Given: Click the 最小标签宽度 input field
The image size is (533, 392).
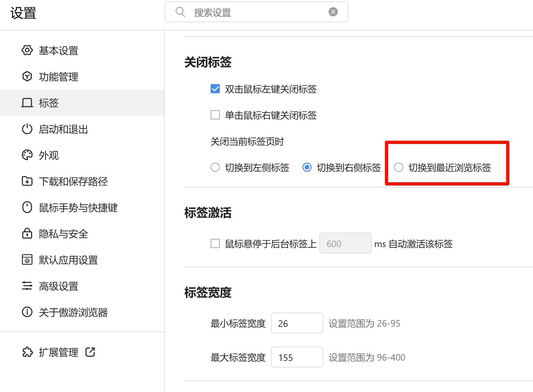Looking at the screenshot, I should coord(297,323).
